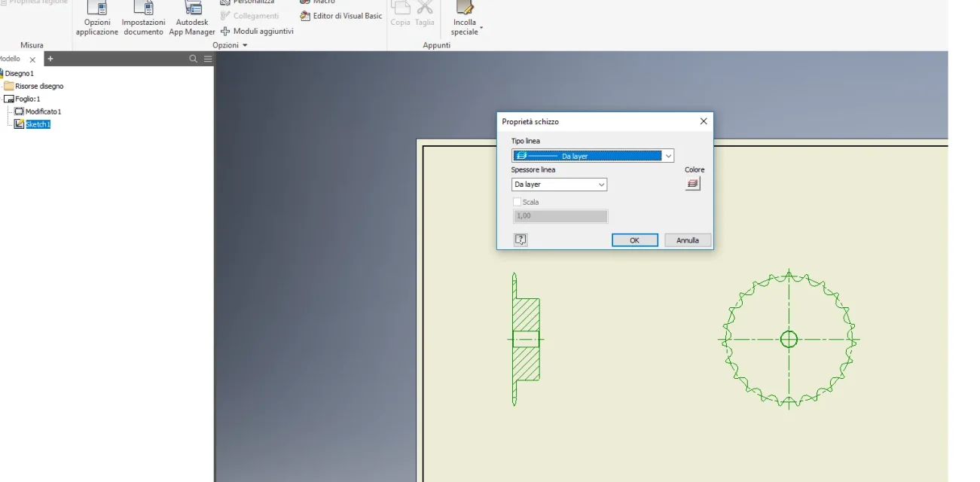Open Moduli aggiuntivi add-ins
The width and height of the screenshot is (980, 482).
[x=257, y=32]
